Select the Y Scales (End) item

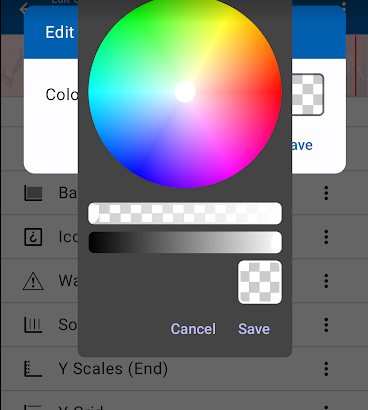pyautogui.click(x=184, y=369)
